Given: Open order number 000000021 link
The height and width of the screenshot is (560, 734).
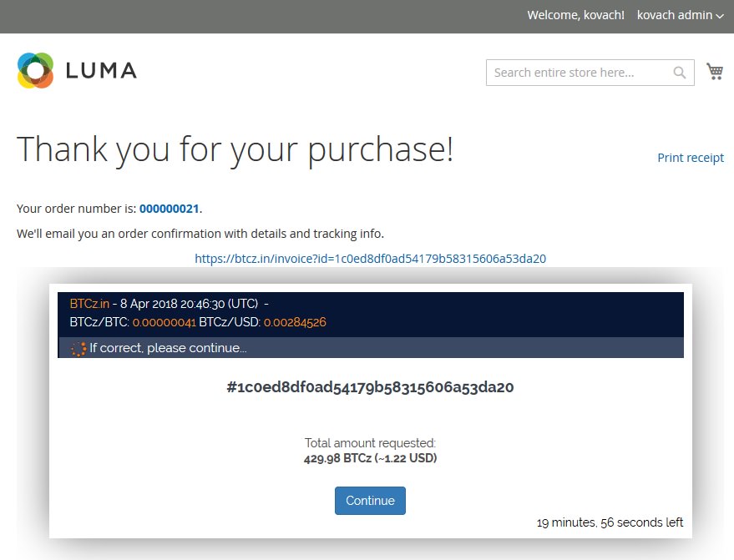Looking at the screenshot, I should (x=169, y=209).
